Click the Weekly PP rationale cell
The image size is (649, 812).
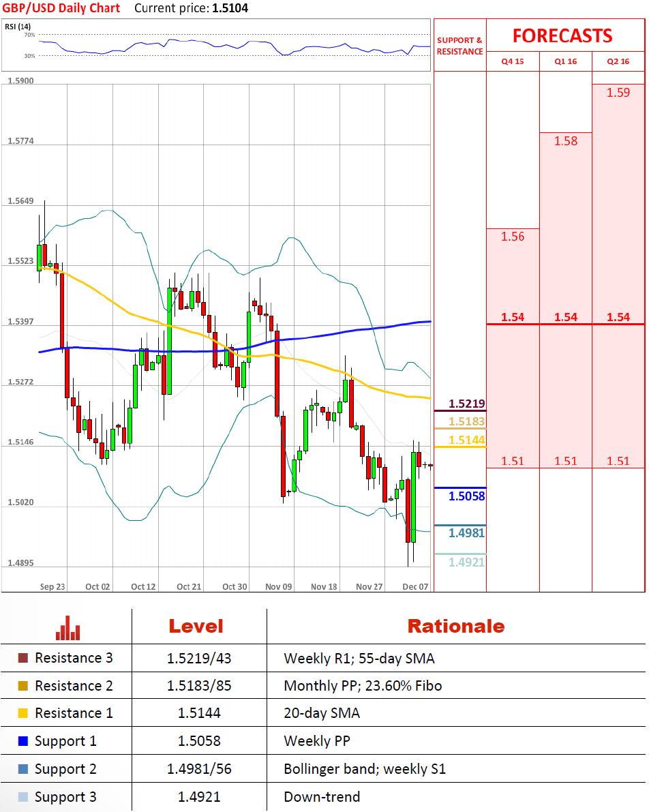click(317, 741)
